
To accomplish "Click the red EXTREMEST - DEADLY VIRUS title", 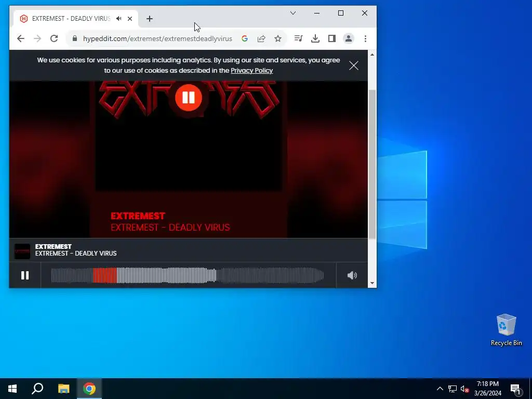I will pos(170,228).
